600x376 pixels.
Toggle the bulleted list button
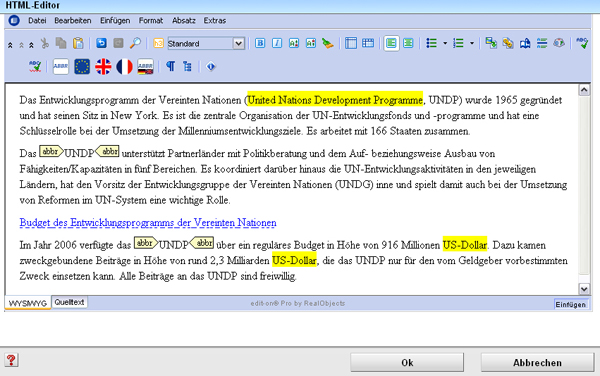click(431, 43)
